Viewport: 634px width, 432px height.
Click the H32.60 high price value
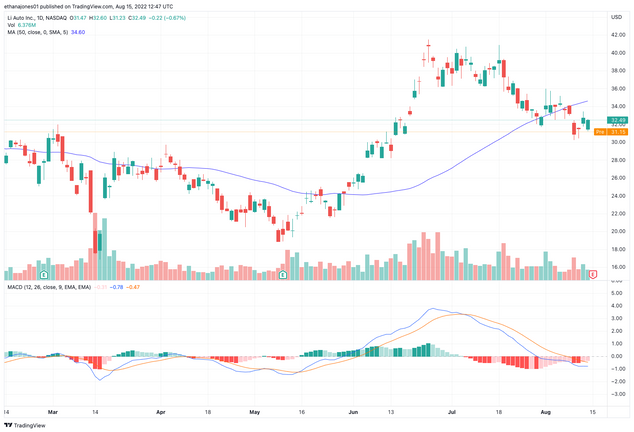pos(98,18)
